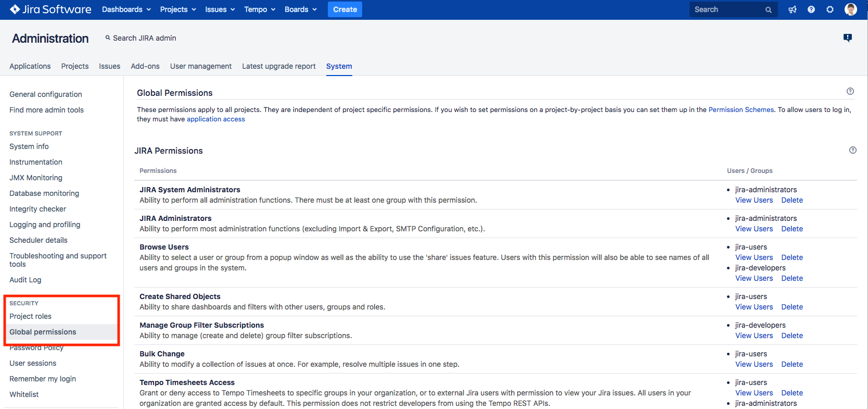Expand the Dashboards dropdown menu
This screenshot has width=868, height=409.
126,9
